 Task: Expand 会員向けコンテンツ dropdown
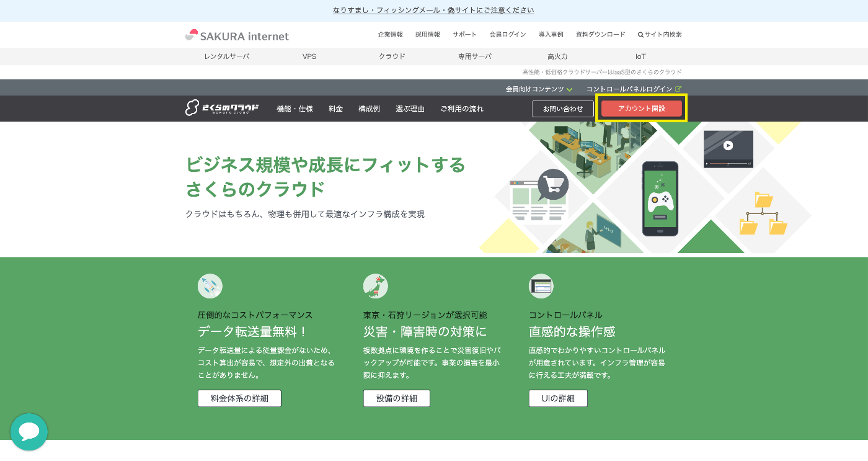[x=539, y=89]
